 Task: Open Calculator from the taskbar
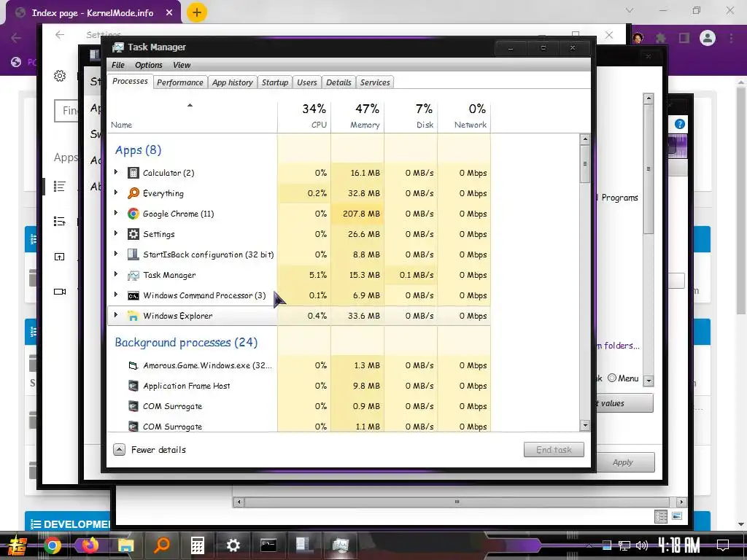pyautogui.click(x=197, y=545)
